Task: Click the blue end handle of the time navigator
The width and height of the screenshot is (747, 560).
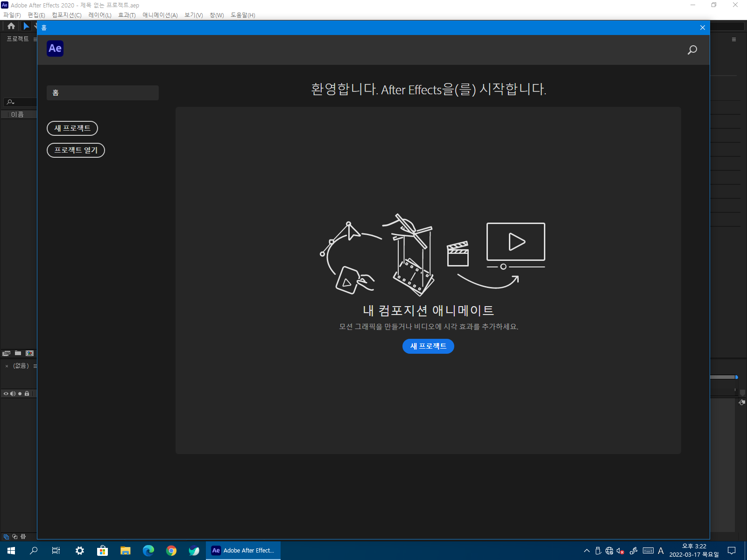Action: click(737, 377)
